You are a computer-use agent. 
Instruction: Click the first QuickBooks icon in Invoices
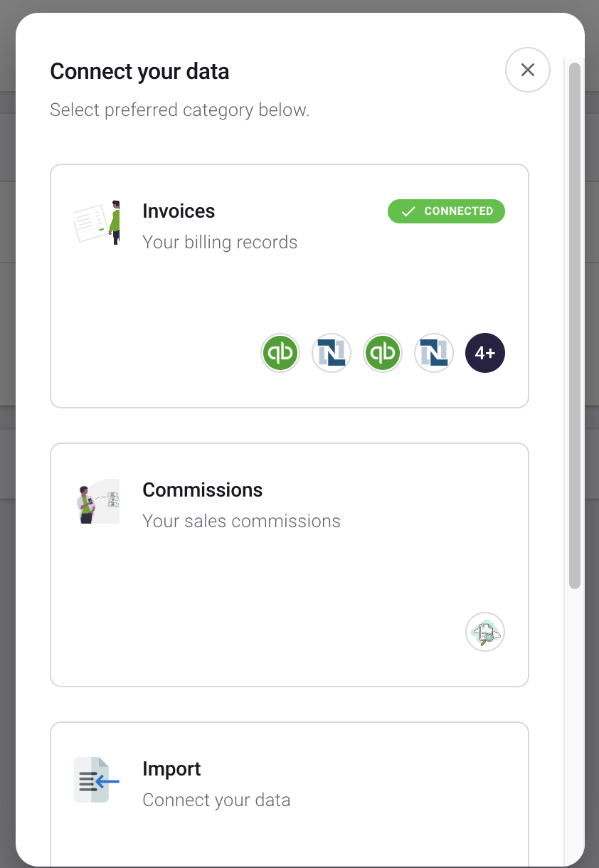(x=280, y=353)
